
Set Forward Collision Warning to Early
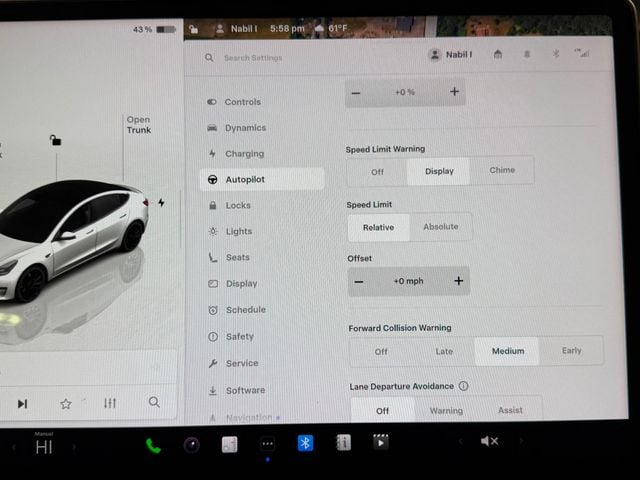pyautogui.click(x=571, y=351)
